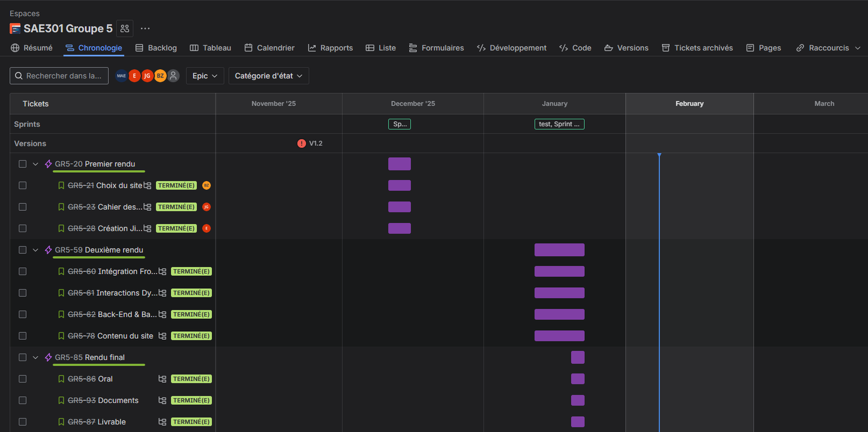Switch to the Backlog tab
This screenshot has height=432, width=868.
156,48
